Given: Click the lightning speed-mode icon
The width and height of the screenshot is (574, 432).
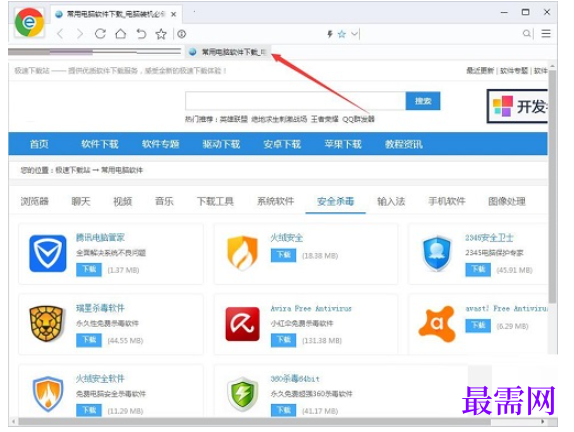Looking at the screenshot, I should pyautogui.click(x=330, y=34).
